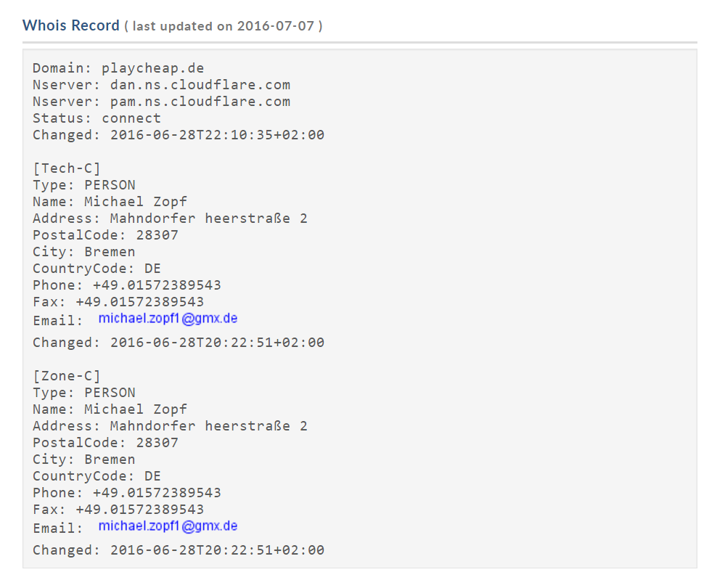This screenshot has height=588, width=725.
Task: Click the dan.ns.cloudflare.com nameserver line
Action: click(x=161, y=85)
